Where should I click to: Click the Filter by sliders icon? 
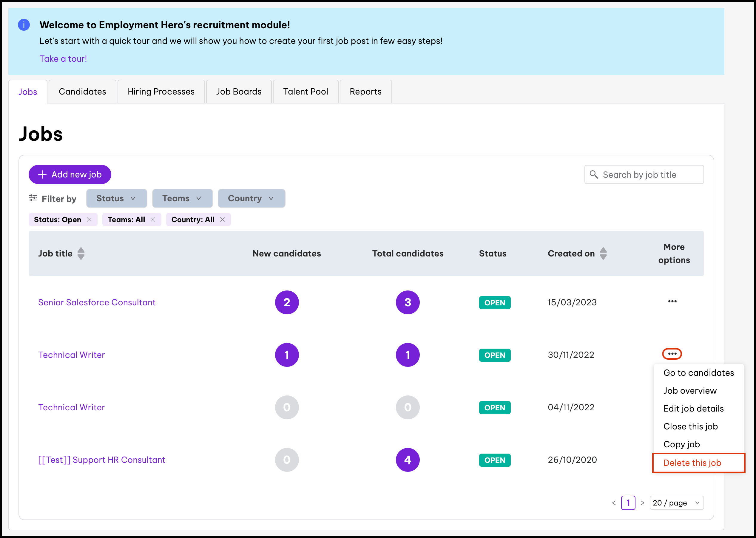point(33,198)
